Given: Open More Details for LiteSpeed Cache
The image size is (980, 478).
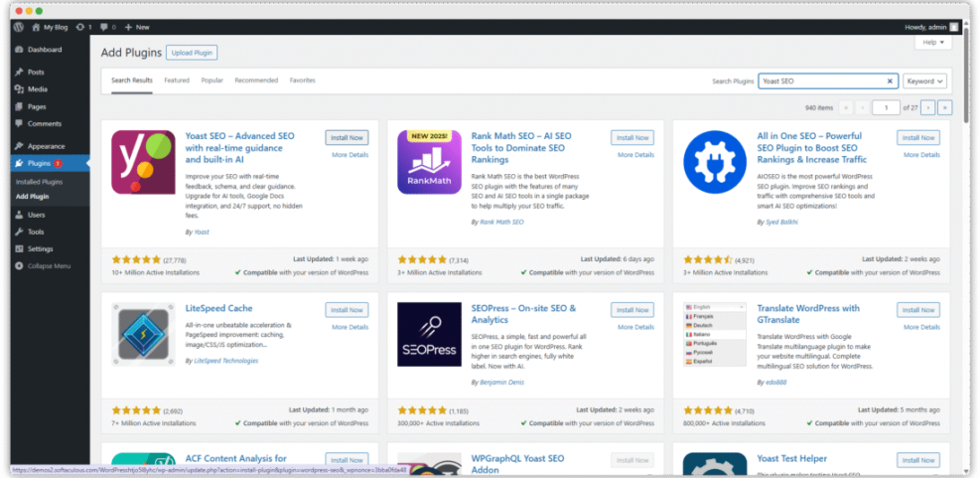Looking at the screenshot, I should click(350, 327).
